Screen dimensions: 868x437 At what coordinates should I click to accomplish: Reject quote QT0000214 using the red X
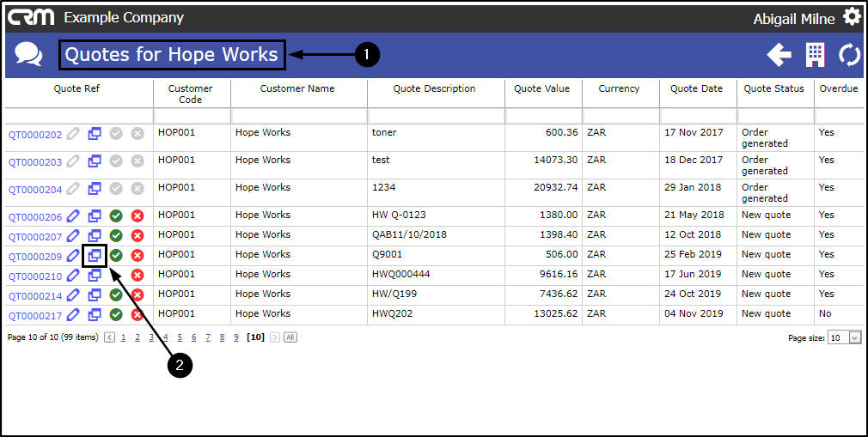138,294
